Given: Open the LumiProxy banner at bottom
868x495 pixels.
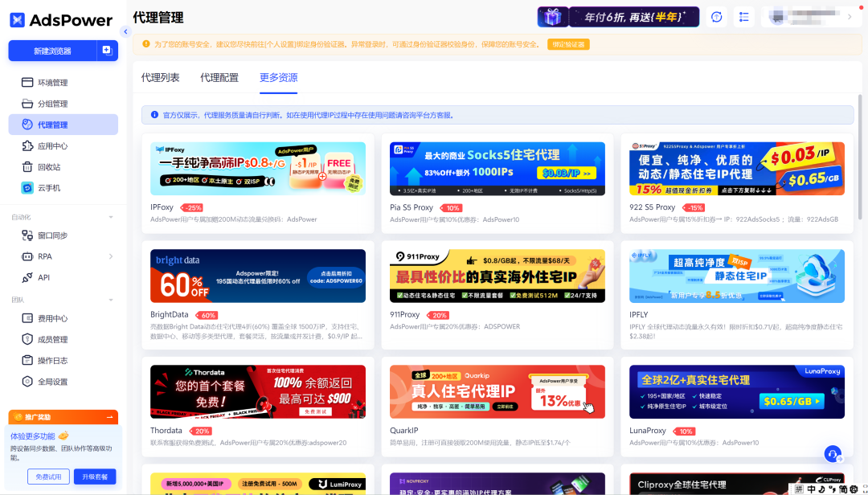Looking at the screenshot, I should 258,484.
